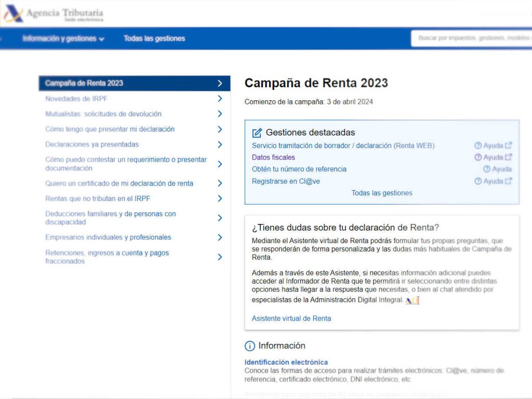Screen dimensions: 532x399
Task: Click the ADI logo icon
Action: pyautogui.click(x=413, y=301)
